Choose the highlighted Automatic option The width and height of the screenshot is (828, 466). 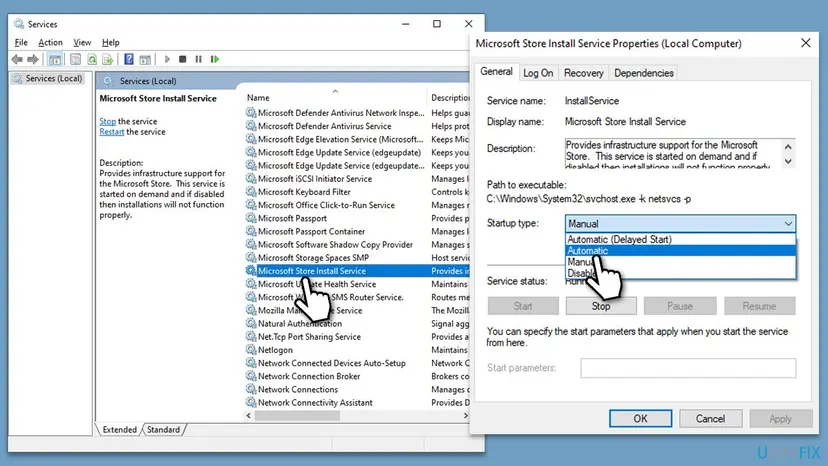(x=680, y=251)
